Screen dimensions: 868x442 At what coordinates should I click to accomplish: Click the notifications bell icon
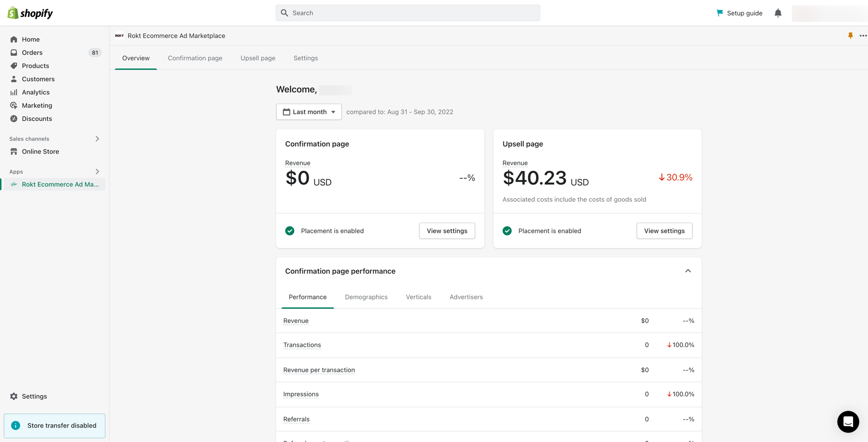pyautogui.click(x=778, y=13)
